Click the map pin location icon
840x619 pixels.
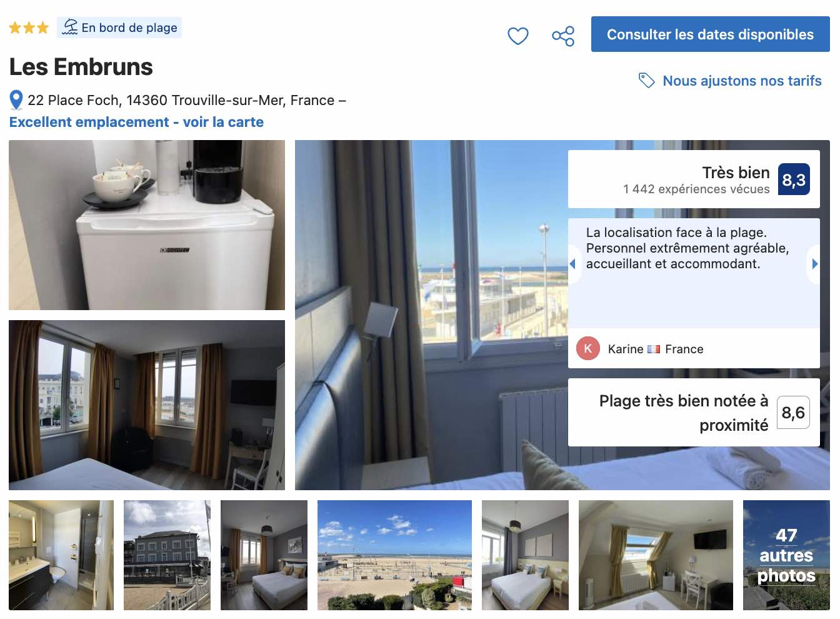16,100
